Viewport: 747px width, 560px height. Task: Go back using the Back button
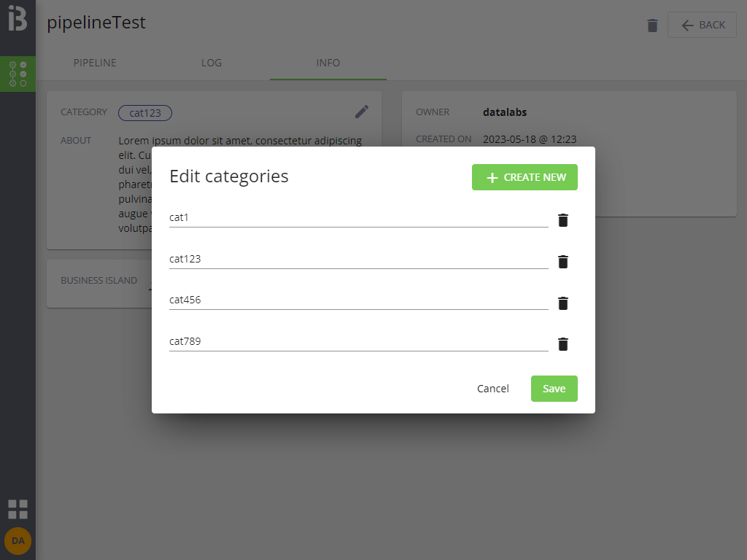[702, 26]
